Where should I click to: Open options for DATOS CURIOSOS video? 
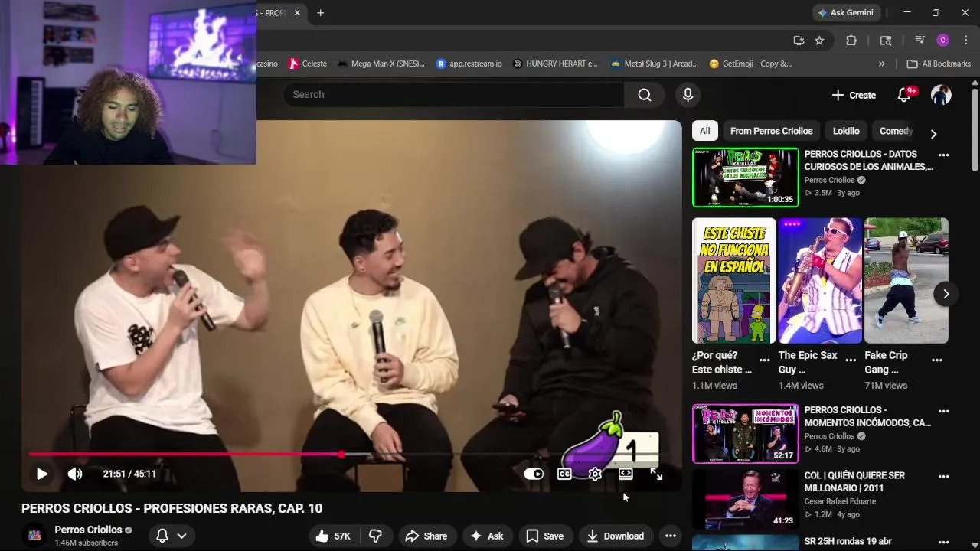point(944,155)
